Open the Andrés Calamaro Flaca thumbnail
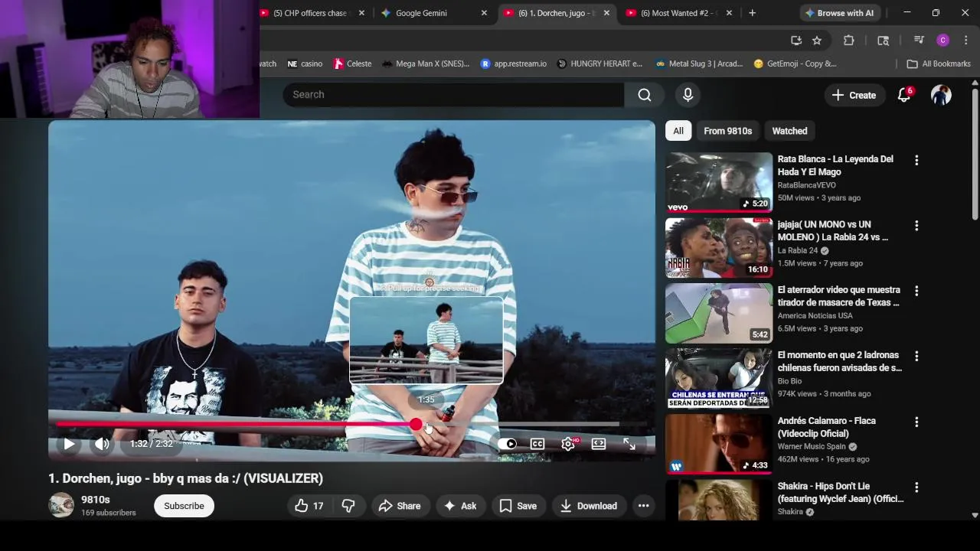980x551 pixels. 719,444
